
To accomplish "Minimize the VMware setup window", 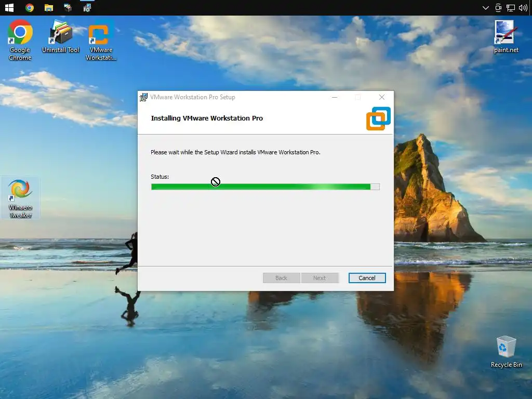I will point(335,97).
